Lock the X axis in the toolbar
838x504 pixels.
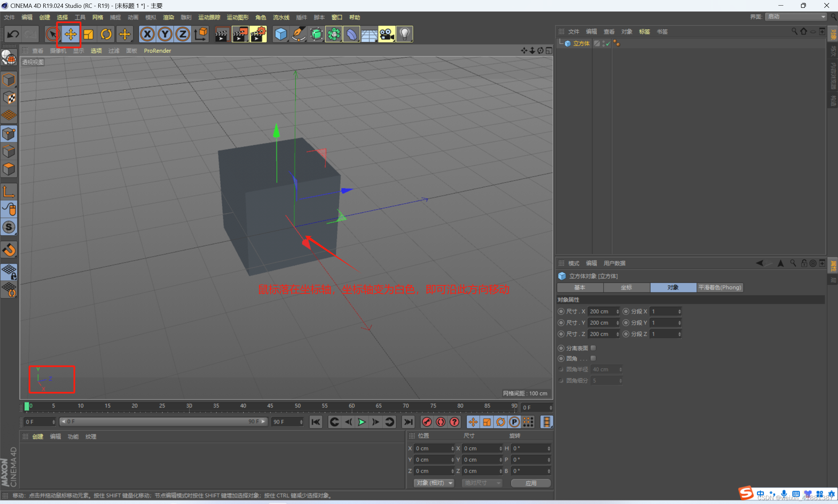pyautogui.click(x=147, y=34)
